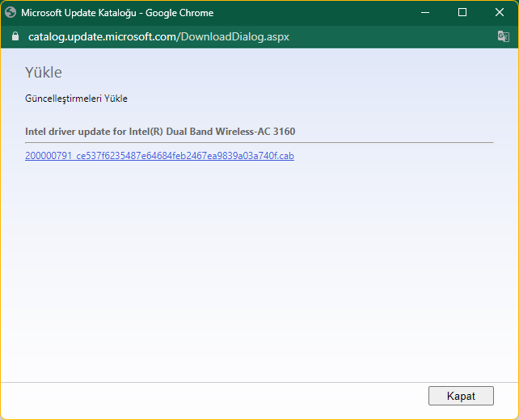Maximize the Chrome popup window
The width and height of the screenshot is (519, 420).
(x=462, y=13)
